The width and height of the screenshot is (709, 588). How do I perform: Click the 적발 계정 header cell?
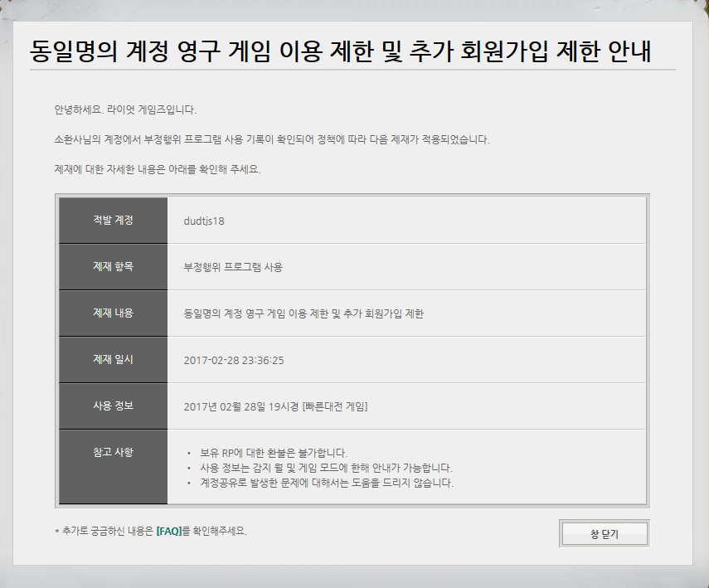(x=113, y=221)
